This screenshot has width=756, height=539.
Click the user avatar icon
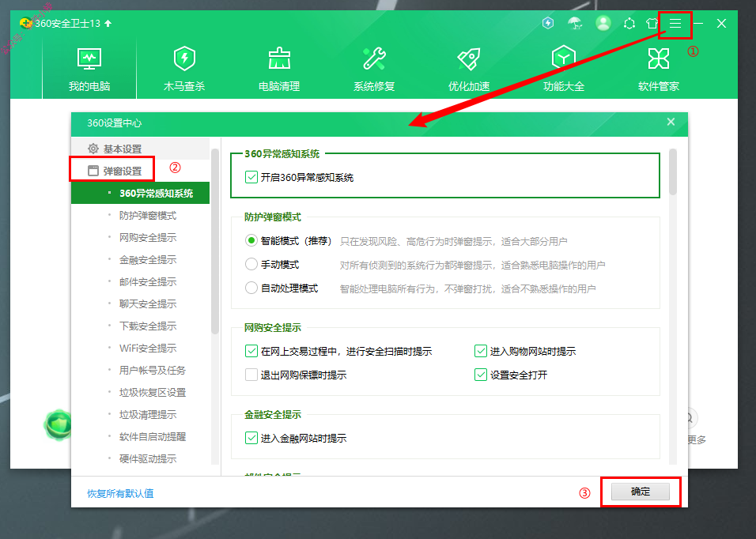point(603,23)
